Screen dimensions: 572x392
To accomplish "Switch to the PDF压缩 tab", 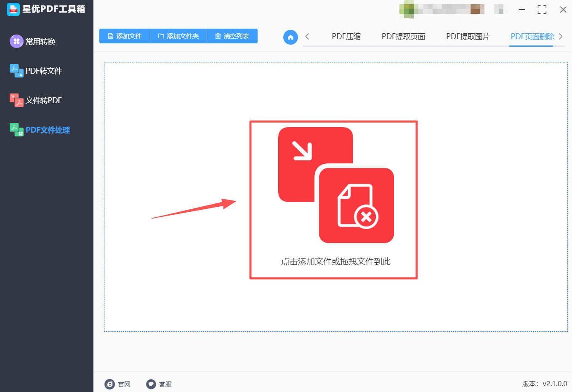I will (x=346, y=37).
